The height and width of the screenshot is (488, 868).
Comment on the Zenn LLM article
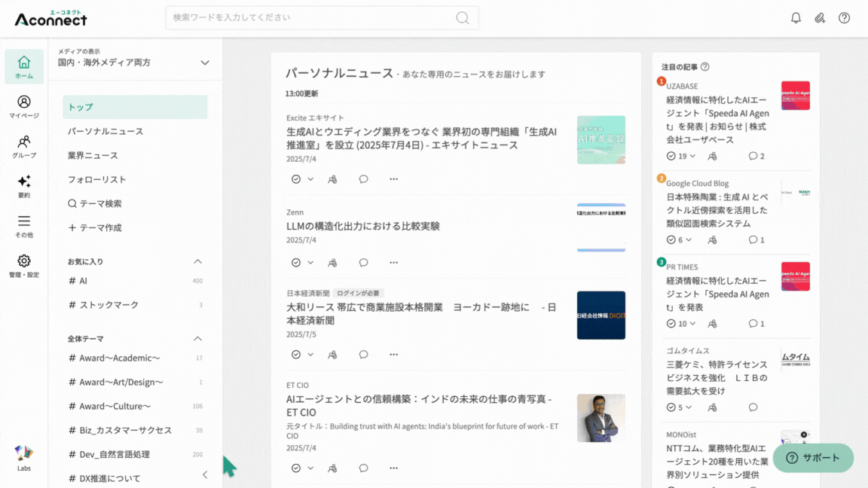pos(363,263)
